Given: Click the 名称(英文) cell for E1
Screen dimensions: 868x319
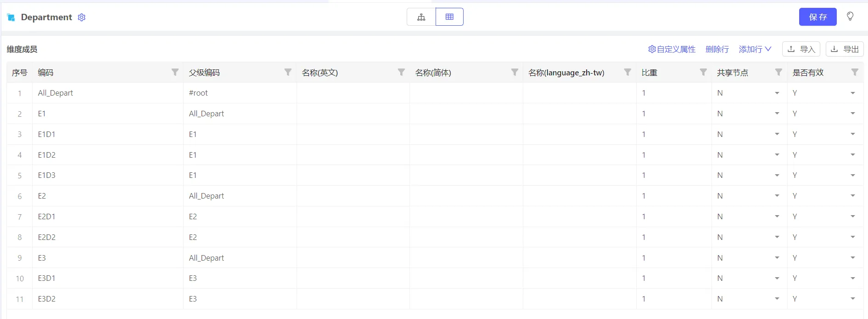Looking at the screenshot, I should tap(353, 114).
